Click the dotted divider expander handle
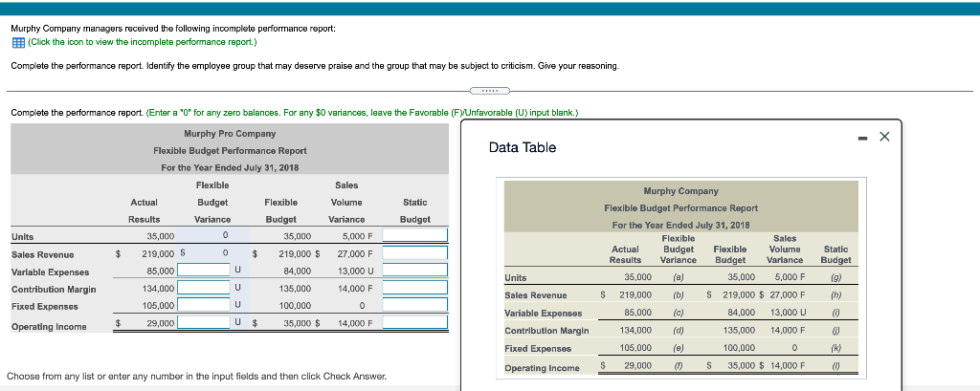The width and height of the screenshot is (980, 391). click(489, 91)
